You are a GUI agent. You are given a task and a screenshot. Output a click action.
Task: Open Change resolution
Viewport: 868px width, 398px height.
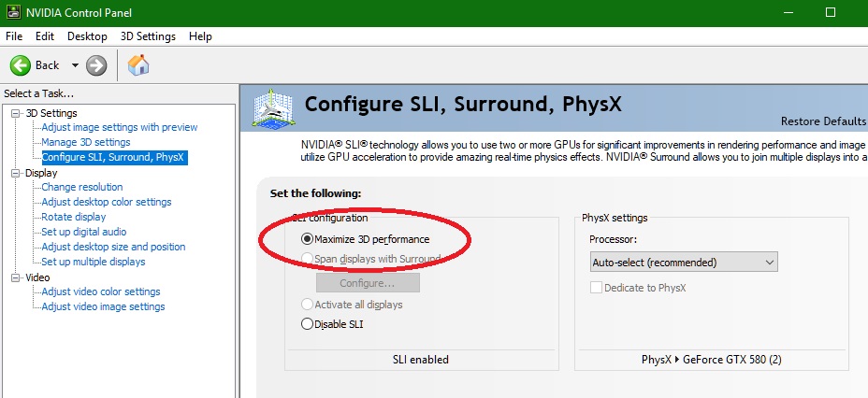[x=82, y=187]
